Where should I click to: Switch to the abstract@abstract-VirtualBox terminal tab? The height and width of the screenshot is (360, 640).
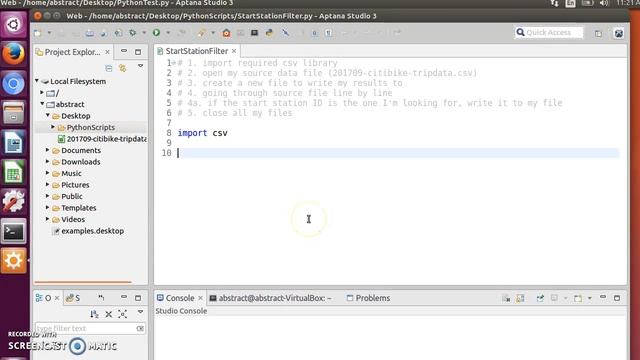click(x=271, y=298)
